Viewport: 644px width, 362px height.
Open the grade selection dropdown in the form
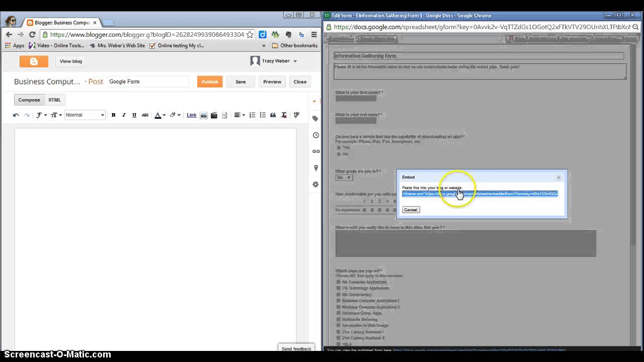(344, 177)
